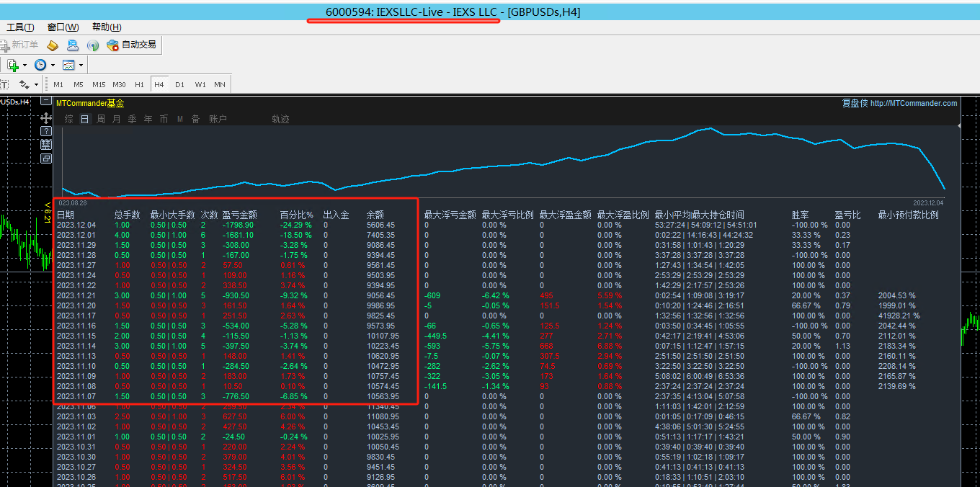Screen dimensions: 980x487
Task: Open the question mark help icon
Action: (x=46, y=131)
